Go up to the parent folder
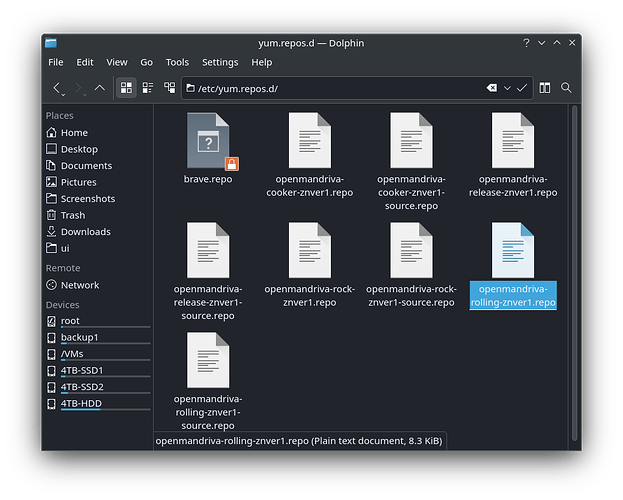 coord(100,88)
